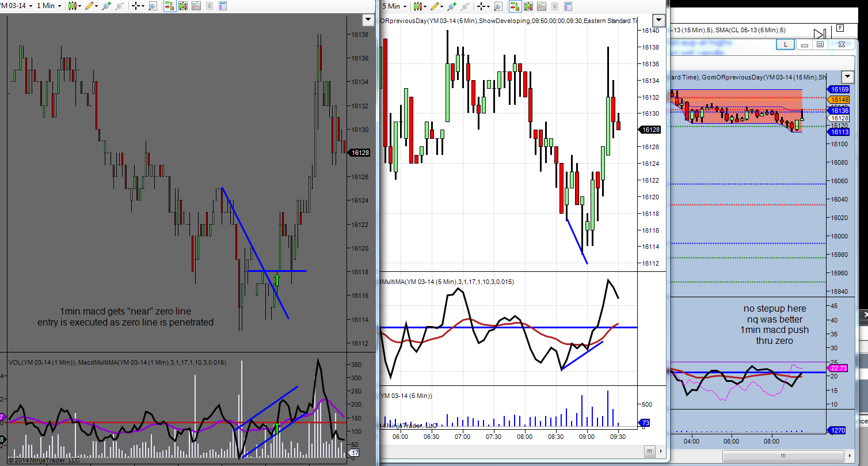Viewport: 868px width, 466px height.
Task: Open Indicators dialog in the 5 Min chart
Action: [x=542, y=6]
